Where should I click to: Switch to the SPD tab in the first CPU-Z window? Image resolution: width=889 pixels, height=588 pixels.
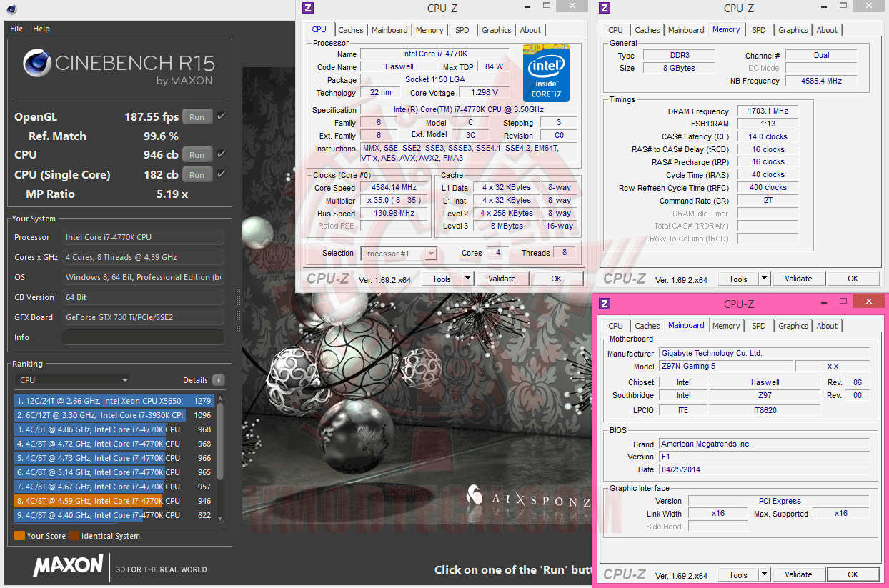(462, 30)
